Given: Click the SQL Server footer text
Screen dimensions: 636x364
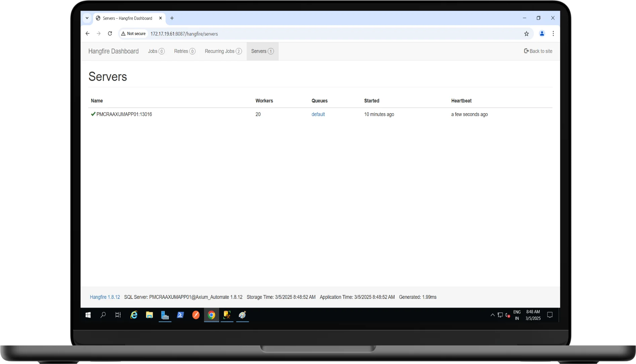Looking at the screenshot, I should pyautogui.click(x=183, y=297).
